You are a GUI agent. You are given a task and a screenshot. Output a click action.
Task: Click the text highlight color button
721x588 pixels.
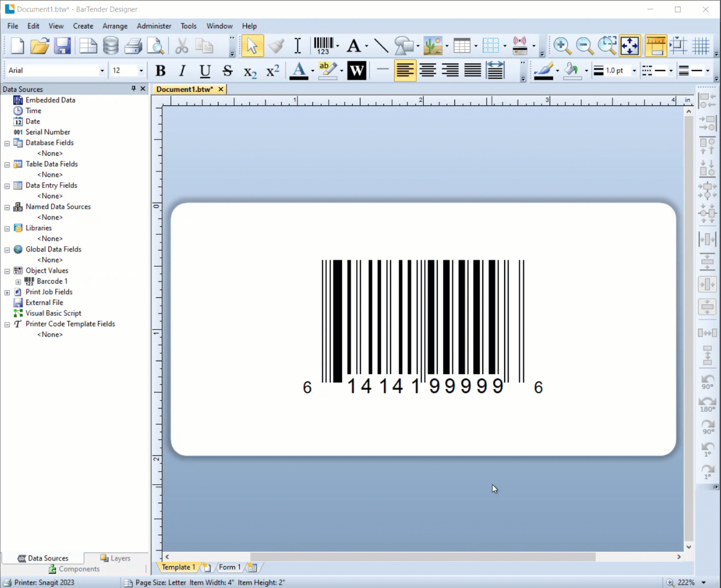pos(327,70)
